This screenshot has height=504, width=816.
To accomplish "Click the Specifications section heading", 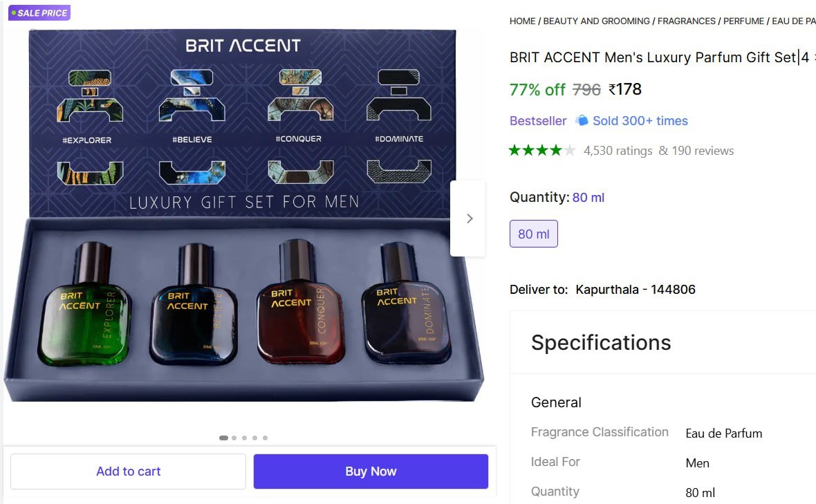I will [600, 343].
